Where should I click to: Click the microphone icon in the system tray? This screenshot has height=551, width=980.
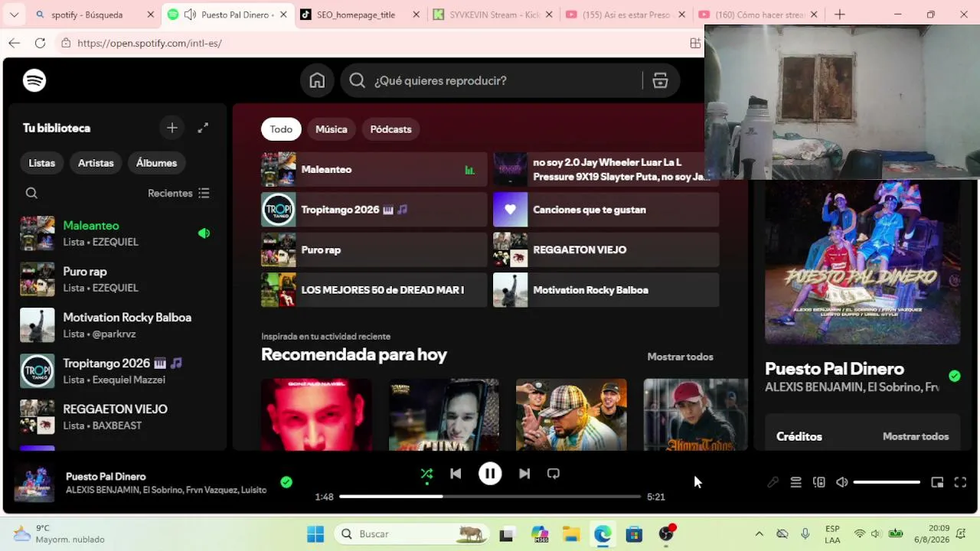805,533
